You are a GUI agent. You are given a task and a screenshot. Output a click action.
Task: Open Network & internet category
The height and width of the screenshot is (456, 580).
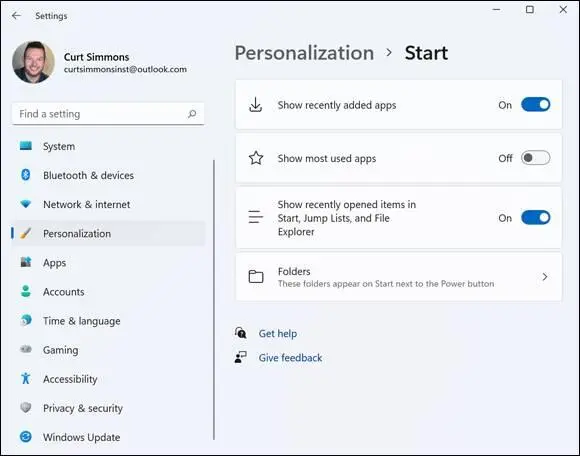(87, 205)
